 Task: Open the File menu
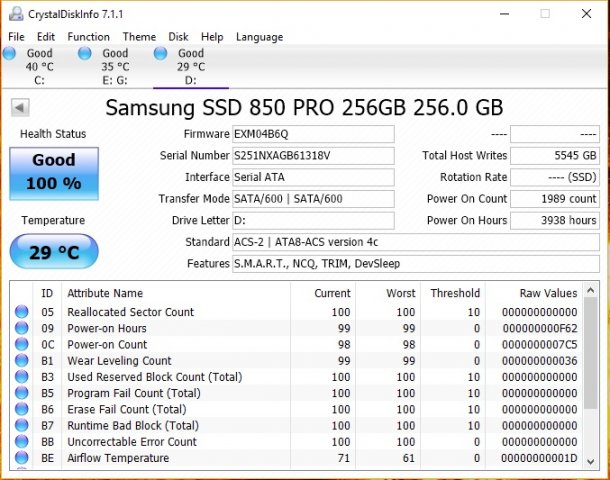click(16, 37)
